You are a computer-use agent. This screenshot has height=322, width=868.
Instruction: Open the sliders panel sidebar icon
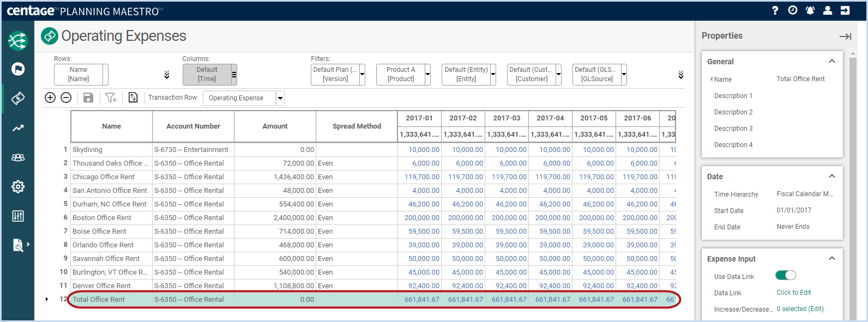click(x=18, y=216)
